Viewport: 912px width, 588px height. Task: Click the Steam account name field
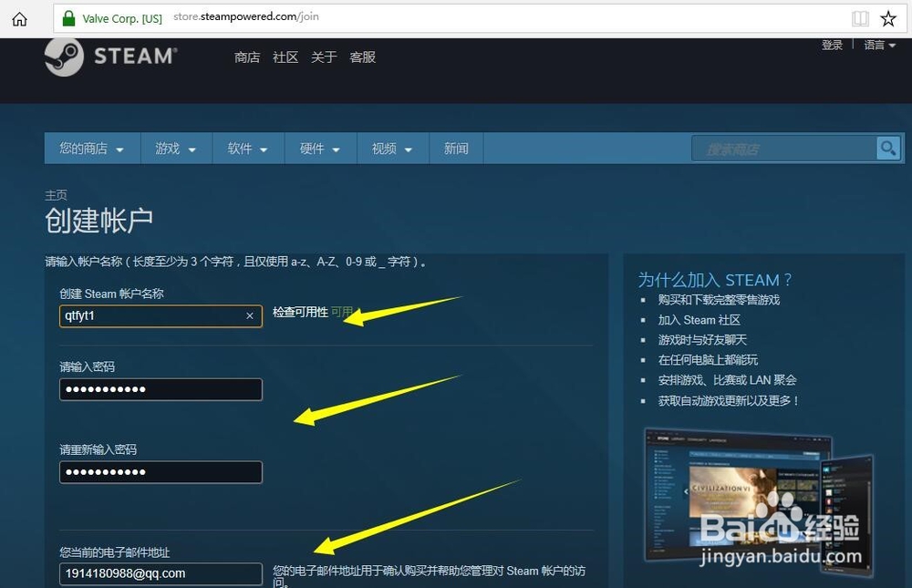click(161, 315)
